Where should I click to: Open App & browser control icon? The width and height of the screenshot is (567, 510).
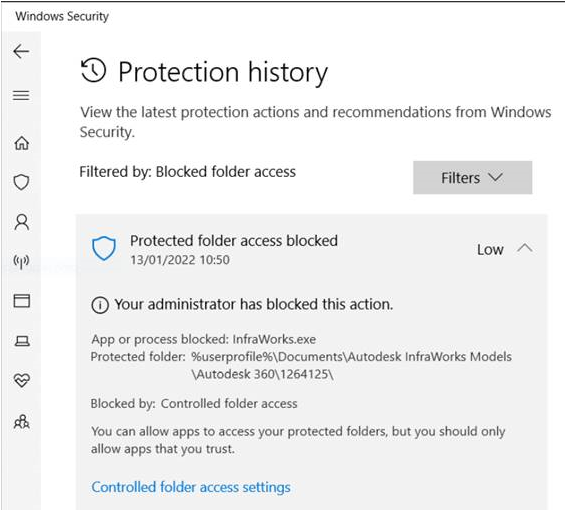tap(22, 301)
